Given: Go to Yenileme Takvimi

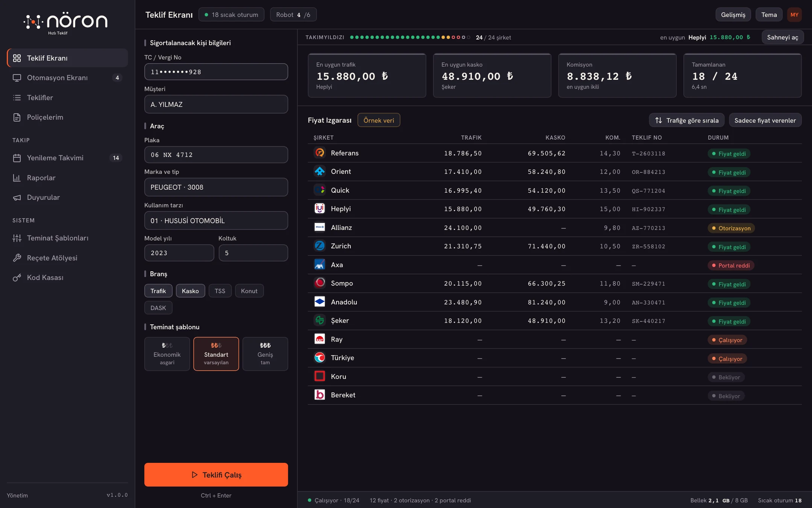Looking at the screenshot, I should coord(68,158).
